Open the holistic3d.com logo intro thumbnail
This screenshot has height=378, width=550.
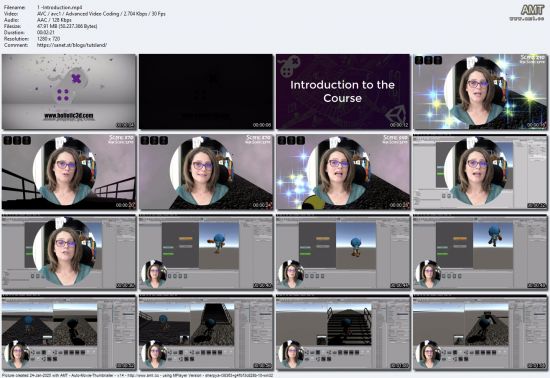[x=69, y=92]
